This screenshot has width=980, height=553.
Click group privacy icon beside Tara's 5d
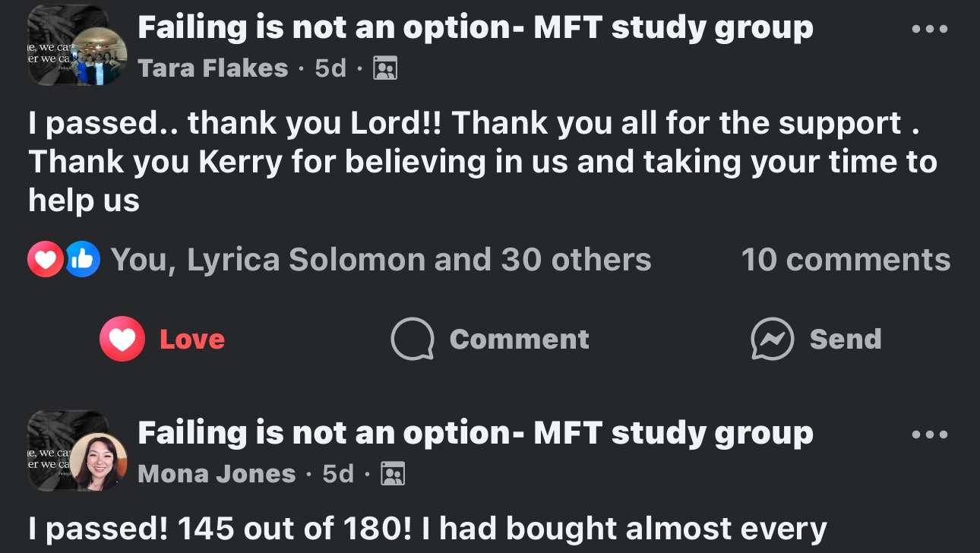point(385,69)
